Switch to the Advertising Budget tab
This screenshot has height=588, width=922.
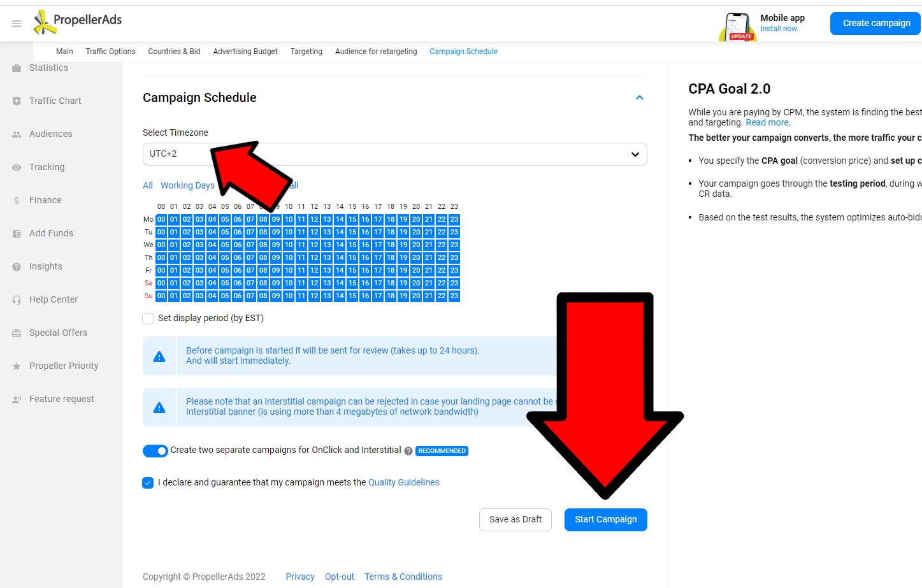[245, 52]
